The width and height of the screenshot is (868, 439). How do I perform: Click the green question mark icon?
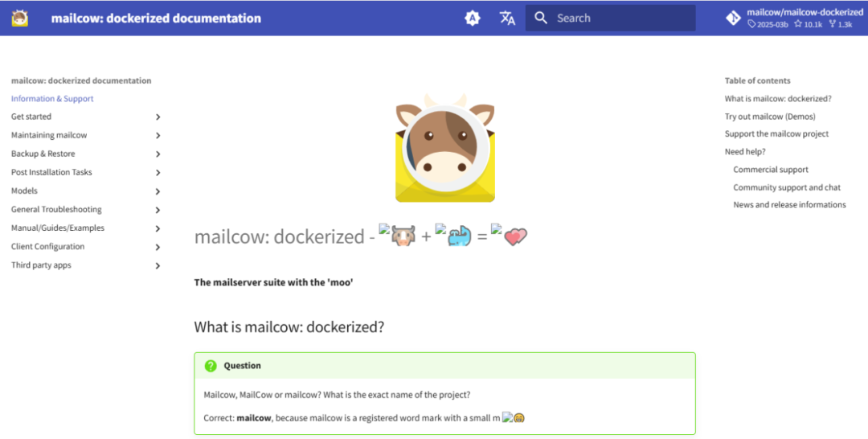click(x=211, y=366)
